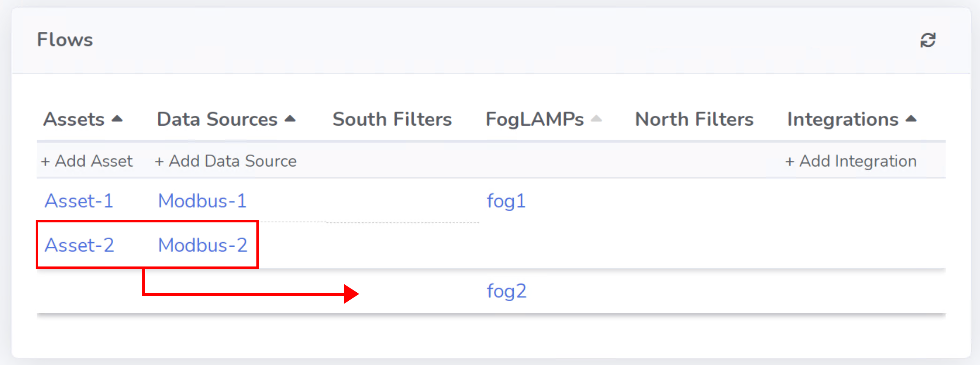Click the FogLAMPs column header
The width and height of the screenshot is (980, 365).
(x=535, y=119)
